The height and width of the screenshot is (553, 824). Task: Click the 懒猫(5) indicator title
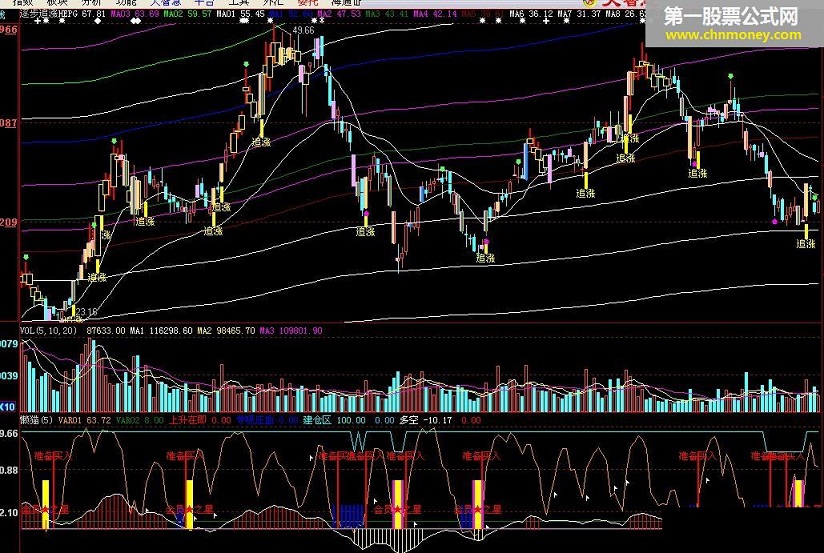point(36,420)
